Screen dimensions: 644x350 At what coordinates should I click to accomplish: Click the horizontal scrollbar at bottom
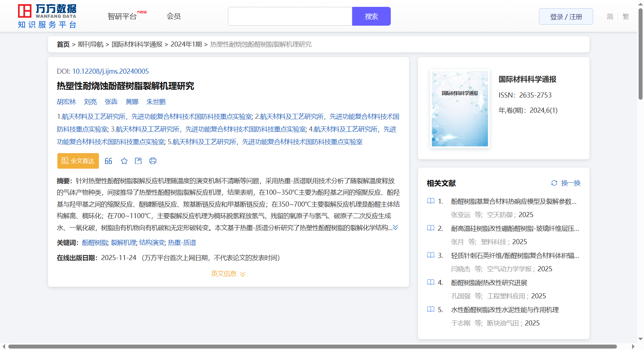pos(312,347)
